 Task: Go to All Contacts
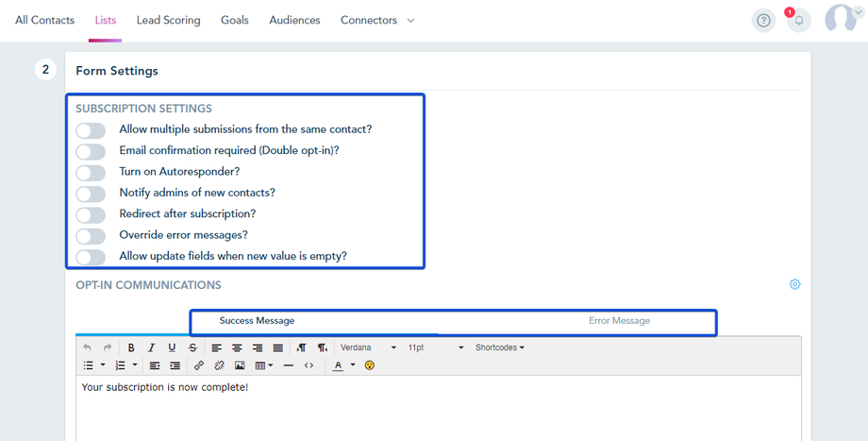(x=45, y=20)
